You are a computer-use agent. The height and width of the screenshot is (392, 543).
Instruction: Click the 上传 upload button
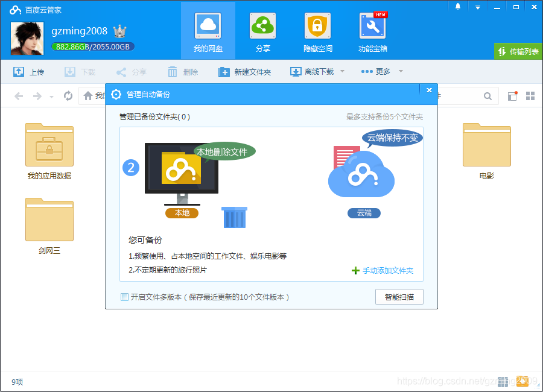pyautogui.click(x=29, y=72)
